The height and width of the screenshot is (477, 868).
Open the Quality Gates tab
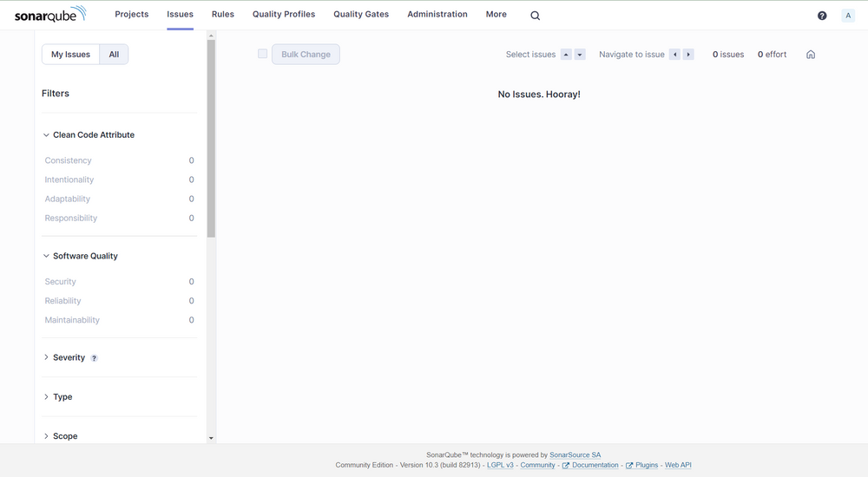point(361,15)
